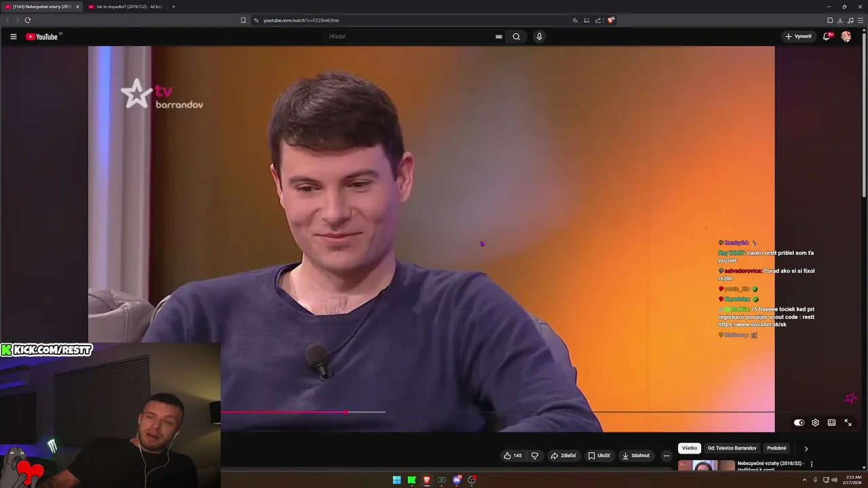
Task: Enter fullscreen video mode
Action: pos(848,422)
